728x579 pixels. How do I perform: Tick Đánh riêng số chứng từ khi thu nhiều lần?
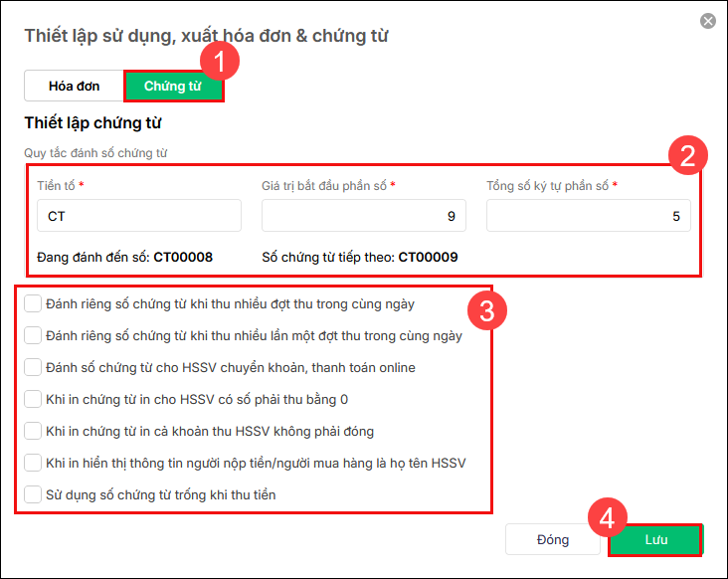[33, 335]
